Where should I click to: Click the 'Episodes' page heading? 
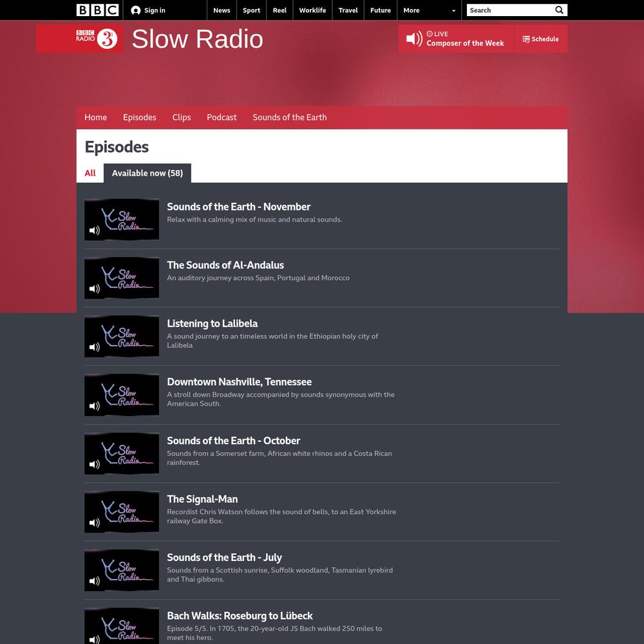(117, 147)
